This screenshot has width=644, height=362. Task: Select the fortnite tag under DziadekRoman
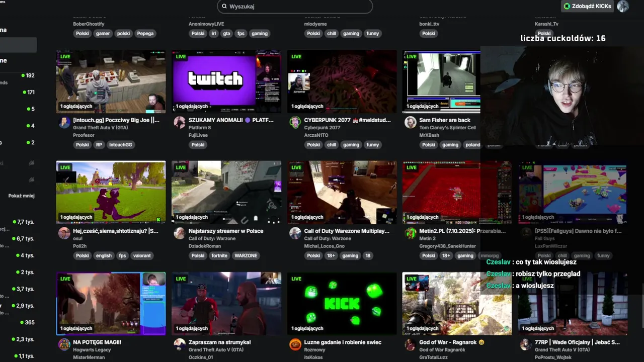pos(219,256)
